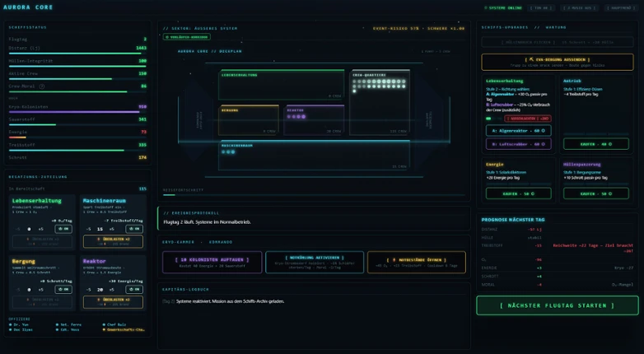Click the 'In Bereitschaft' value 115
Viewport: 644px width, 354px height.
tap(142, 189)
